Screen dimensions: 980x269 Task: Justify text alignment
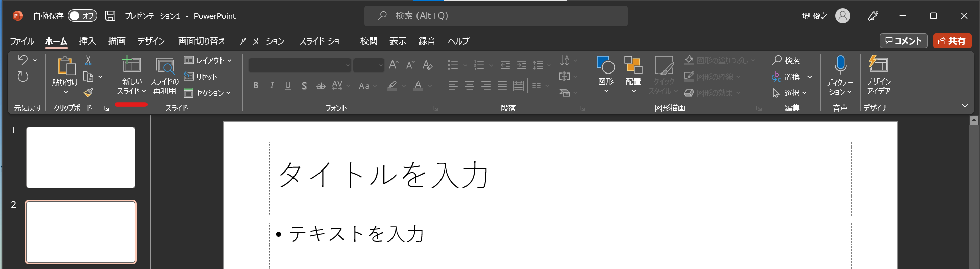click(x=502, y=86)
